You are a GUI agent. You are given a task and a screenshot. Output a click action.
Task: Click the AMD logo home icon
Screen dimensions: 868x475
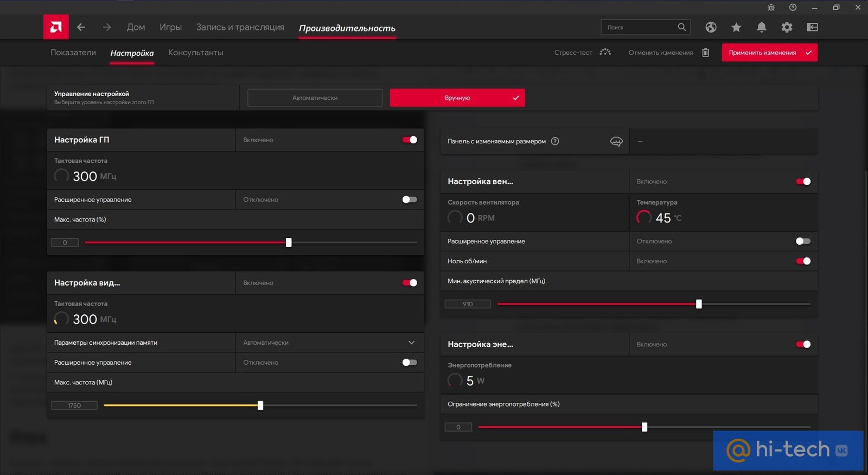56,27
